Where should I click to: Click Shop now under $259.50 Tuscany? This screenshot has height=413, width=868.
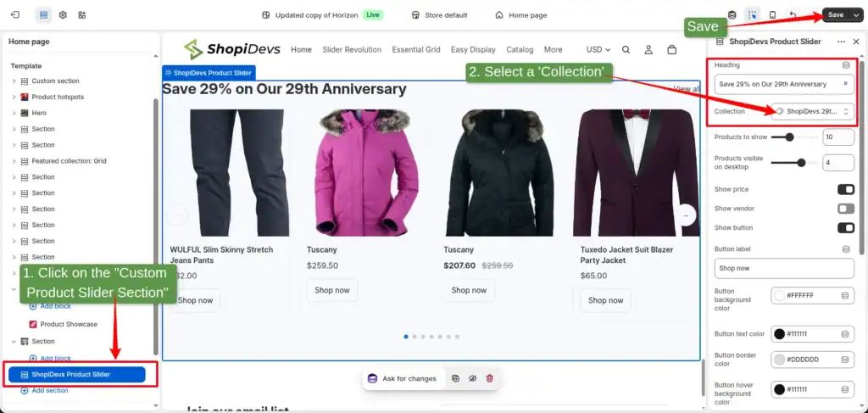pos(332,290)
